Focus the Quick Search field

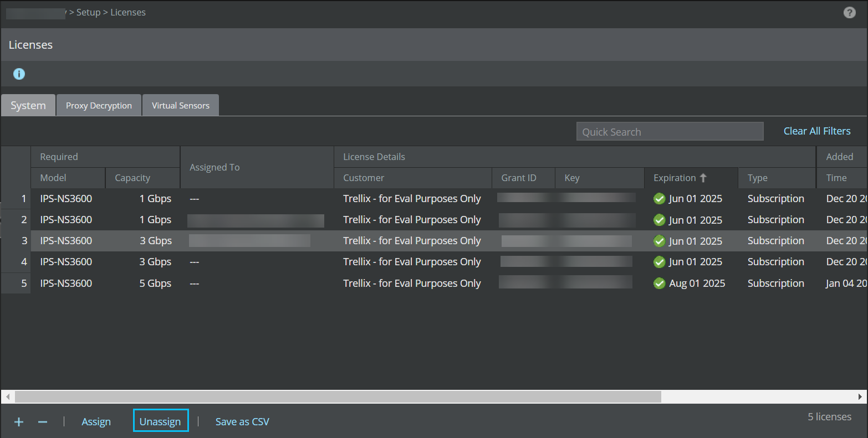[670, 131]
